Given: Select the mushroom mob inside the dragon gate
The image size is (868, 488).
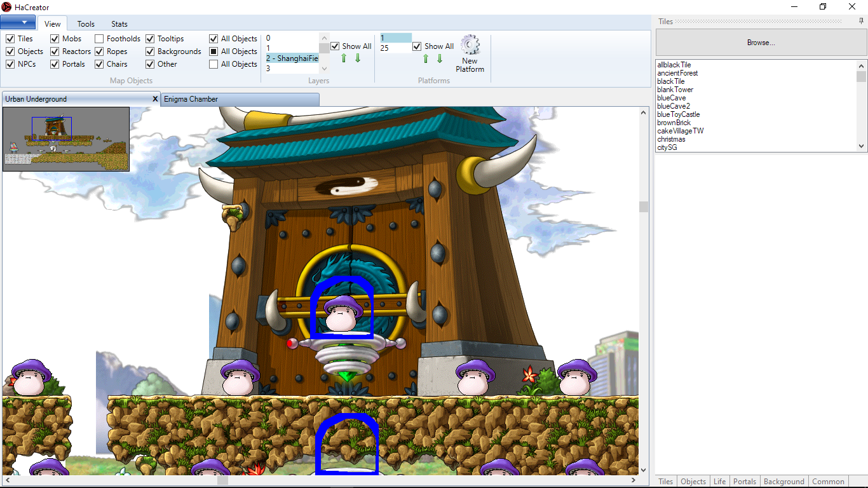Looking at the screenshot, I should tap(342, 313).
